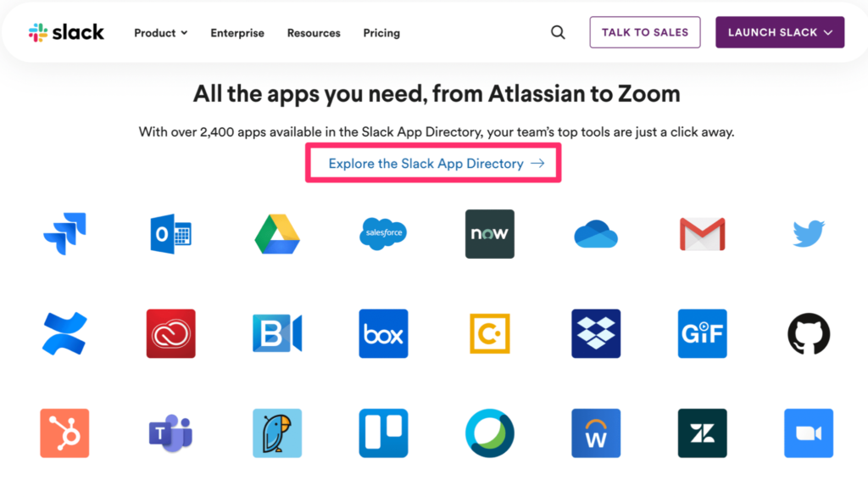The width and height of the screenshot is (868, 497).
Task: Open the Gmail app icon
Action: click(x=702, y=234)
